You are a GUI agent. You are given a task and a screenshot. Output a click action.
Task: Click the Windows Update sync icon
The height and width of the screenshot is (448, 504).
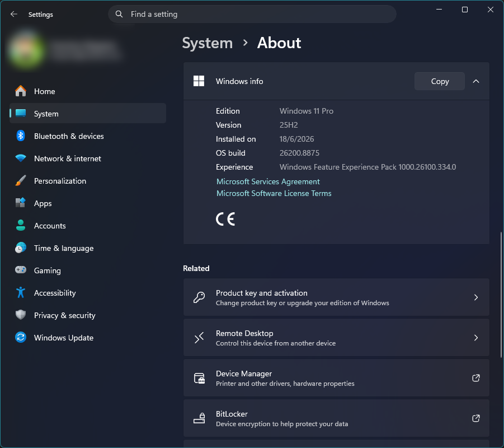[x=21, y=337]
